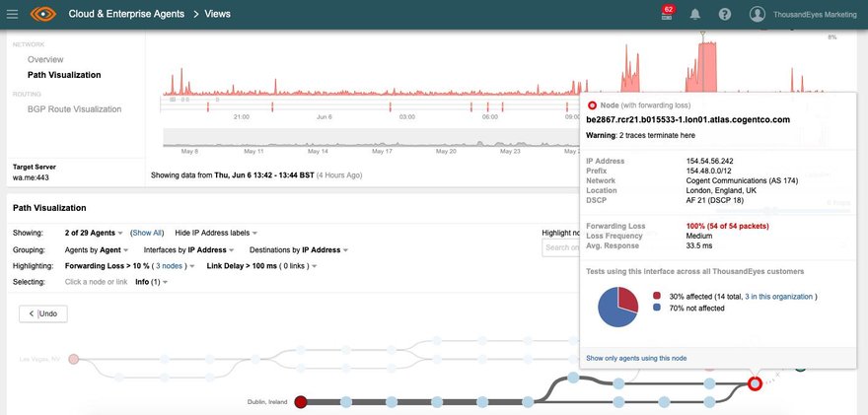Click the pie chart in node tooltip

click(618, 308)
